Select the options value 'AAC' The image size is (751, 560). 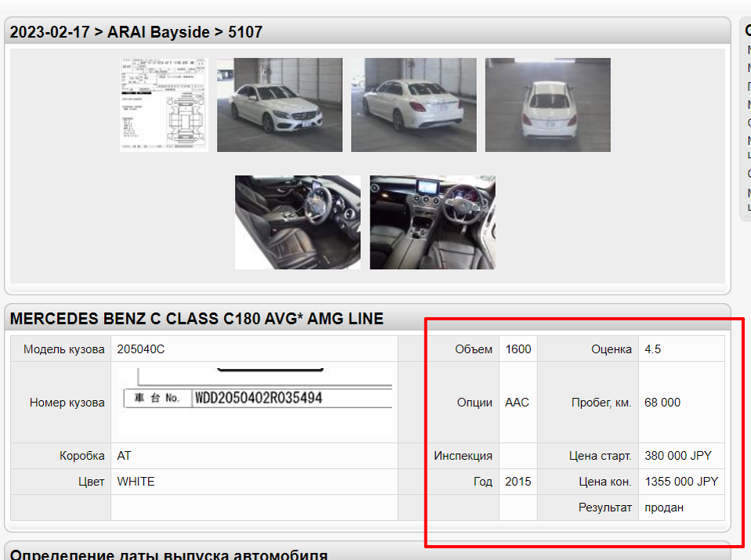[x=517, y=403]
